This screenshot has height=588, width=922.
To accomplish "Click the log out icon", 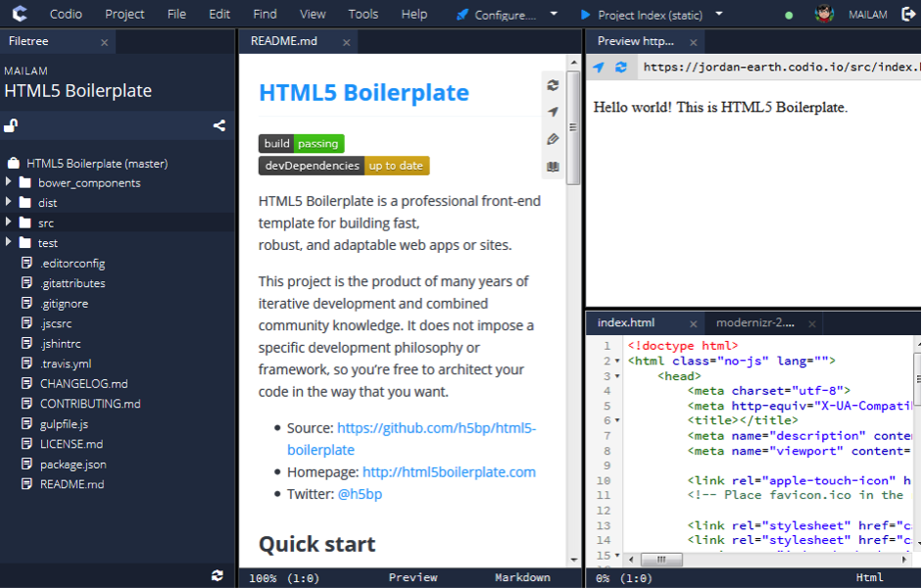I will [x=908, y=14].
